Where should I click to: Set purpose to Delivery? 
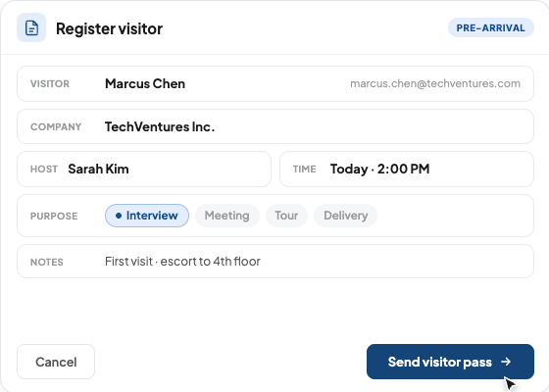(x=345, y=216)
